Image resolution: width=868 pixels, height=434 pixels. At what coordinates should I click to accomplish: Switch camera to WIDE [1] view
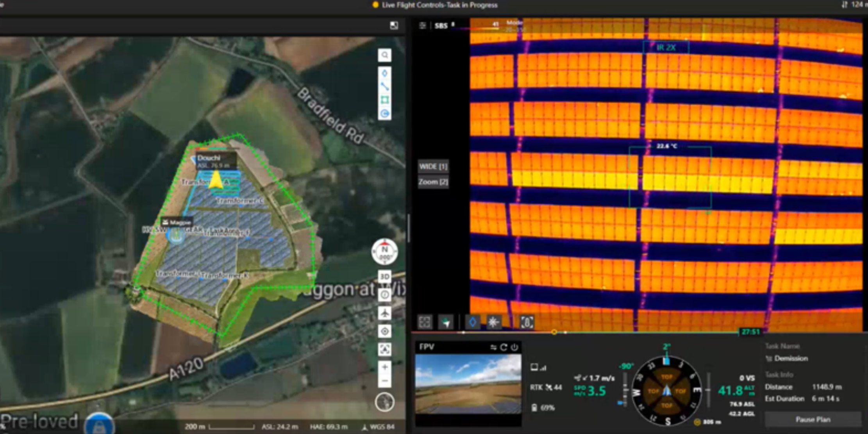click(x=433, y=166)
